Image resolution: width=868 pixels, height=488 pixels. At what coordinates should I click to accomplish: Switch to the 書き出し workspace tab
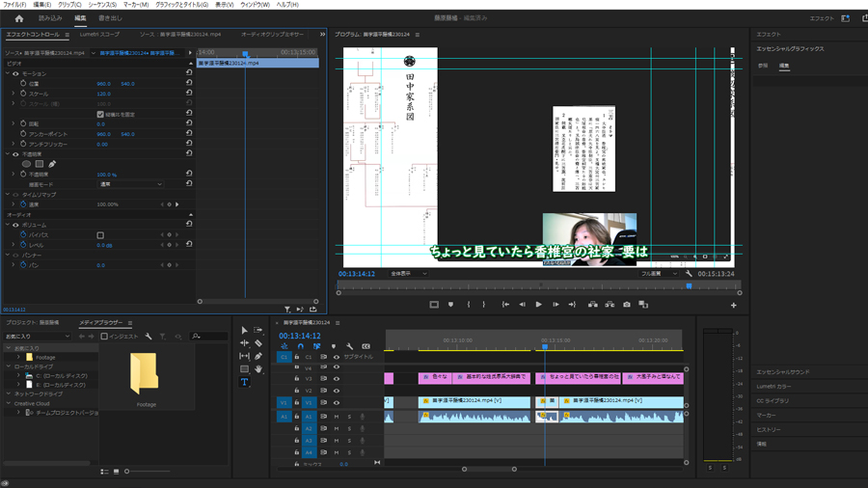point(110,18)
